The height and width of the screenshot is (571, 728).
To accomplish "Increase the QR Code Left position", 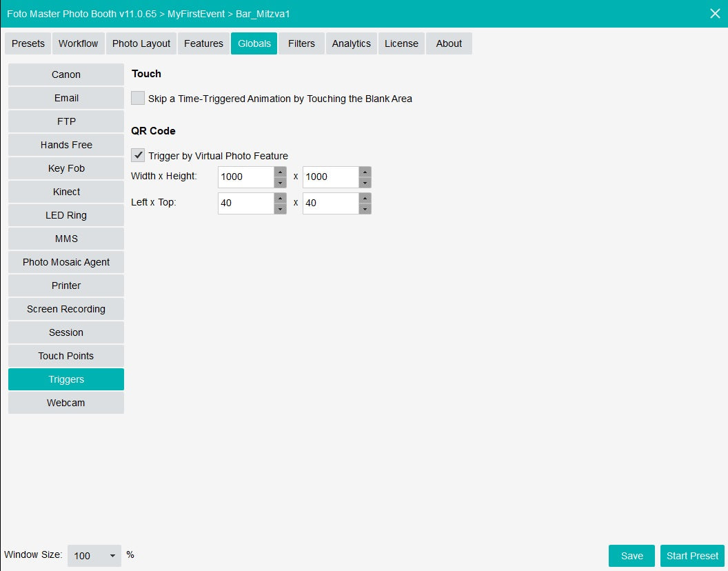I will (280, 199).
